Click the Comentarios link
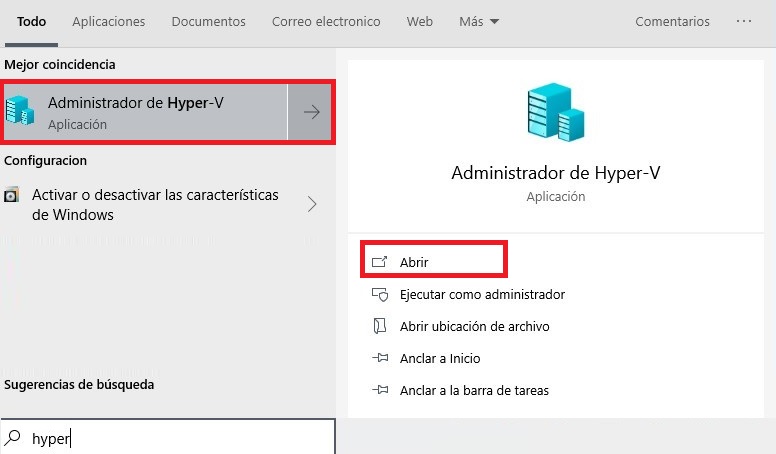This screenshot has width=776, height=454. click(x=672, y=22)
